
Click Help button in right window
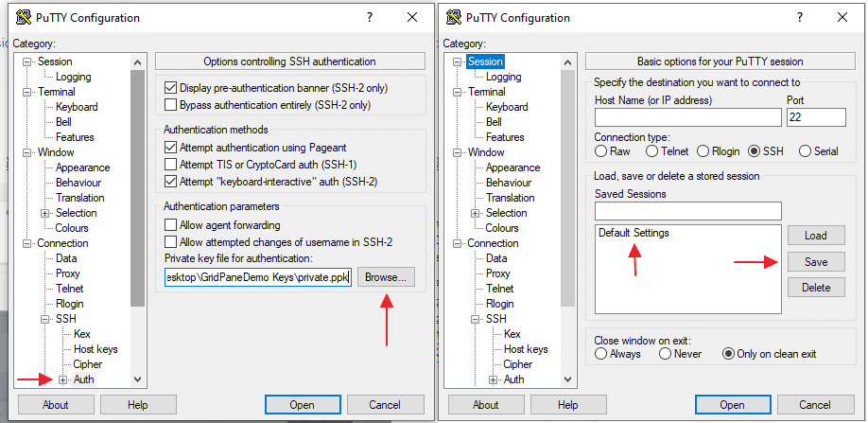click(568, 405)
